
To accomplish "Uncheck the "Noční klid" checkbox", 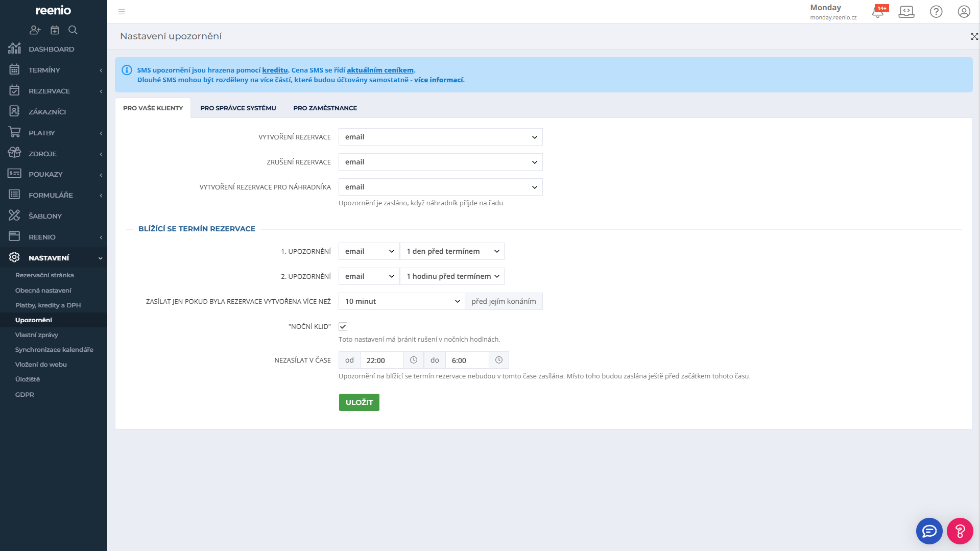I will coord(343,327).
